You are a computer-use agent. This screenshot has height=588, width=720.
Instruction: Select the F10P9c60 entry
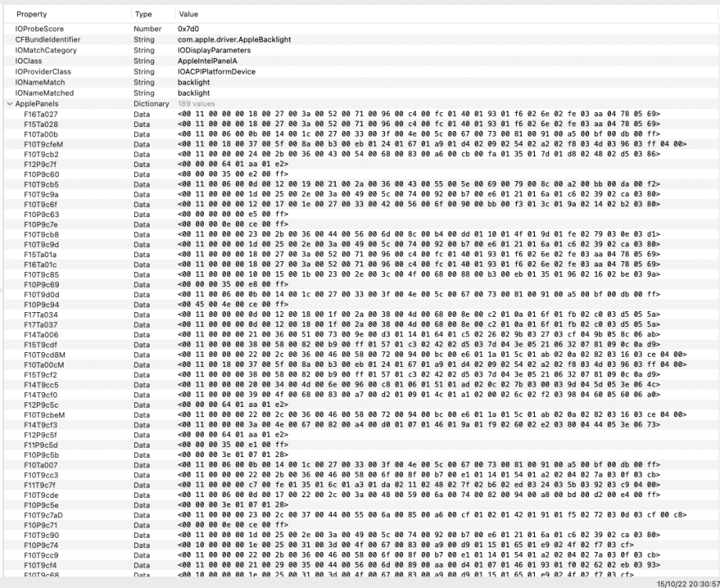tap(42, 174)
